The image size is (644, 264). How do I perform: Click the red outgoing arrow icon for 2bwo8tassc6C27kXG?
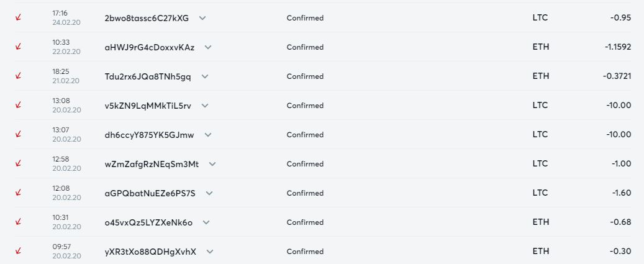pyautogui.click(x=18, y=18)
